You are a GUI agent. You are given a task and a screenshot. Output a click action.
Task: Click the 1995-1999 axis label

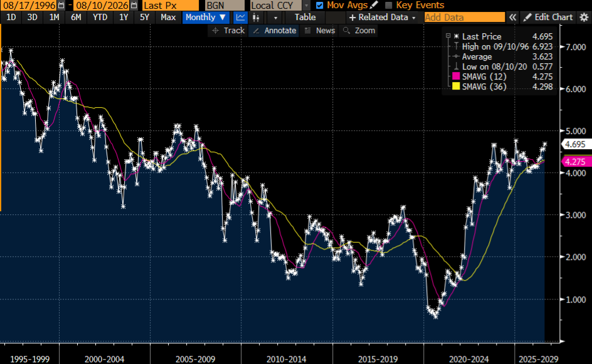[x=29, y=359]
